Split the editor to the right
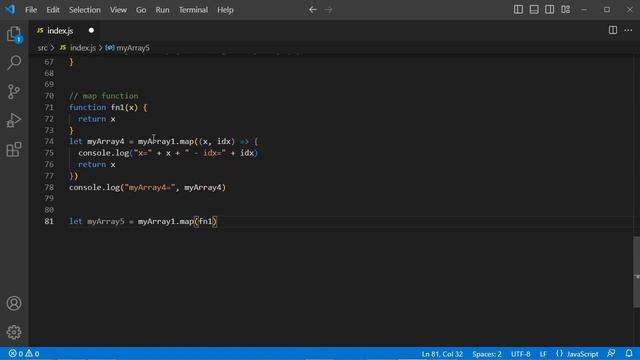Image resolution: width=640 pixels, height=360 pixels. coord(613,30)
